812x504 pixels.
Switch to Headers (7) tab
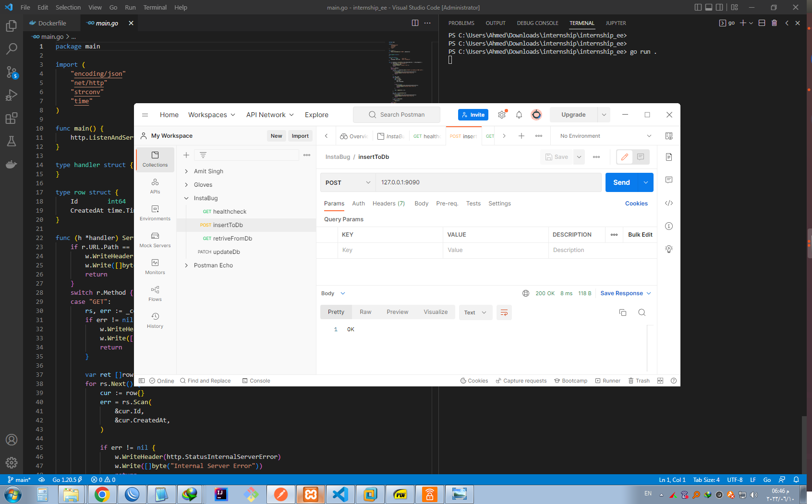pyautogui.click(x=388, y=204)
